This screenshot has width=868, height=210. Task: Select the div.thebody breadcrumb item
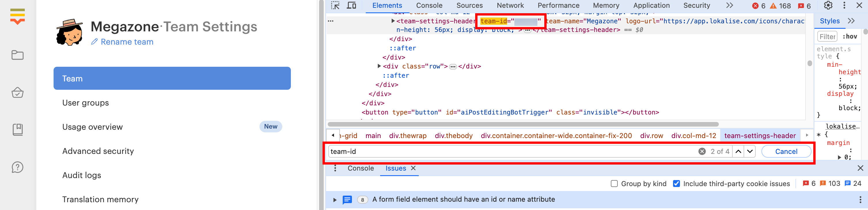(x=454, y=135)
